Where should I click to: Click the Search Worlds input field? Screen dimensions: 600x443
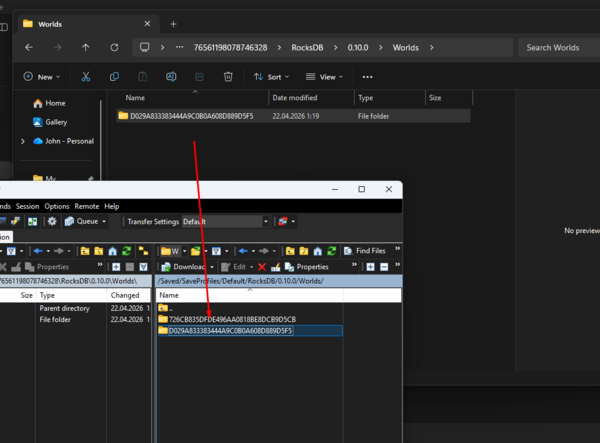[553, 47]
